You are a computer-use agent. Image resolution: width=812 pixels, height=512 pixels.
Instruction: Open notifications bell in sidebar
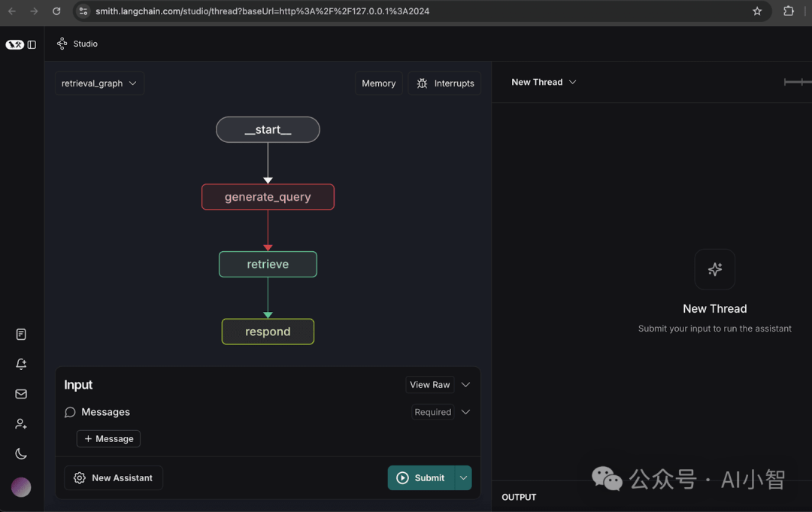coord(20,364)
